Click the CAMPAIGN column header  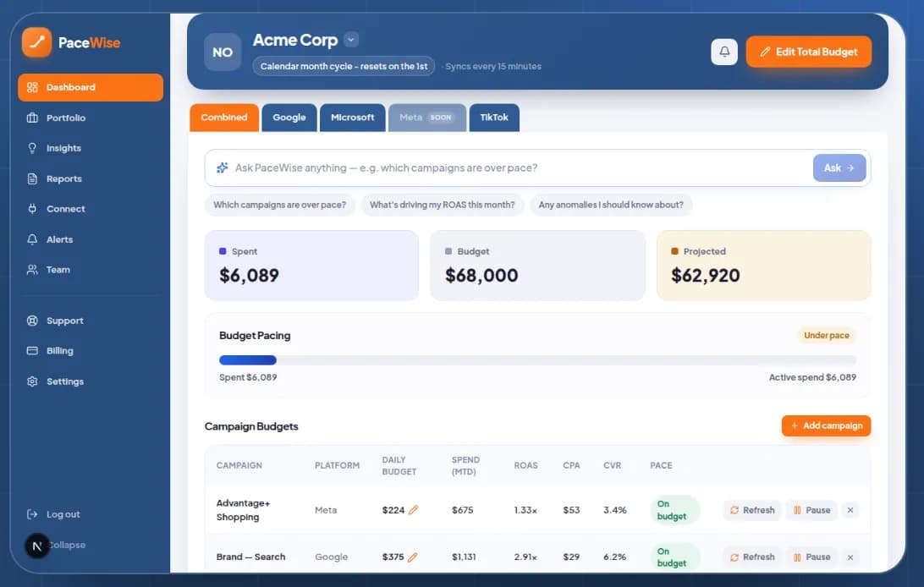(x=239, y=465)
